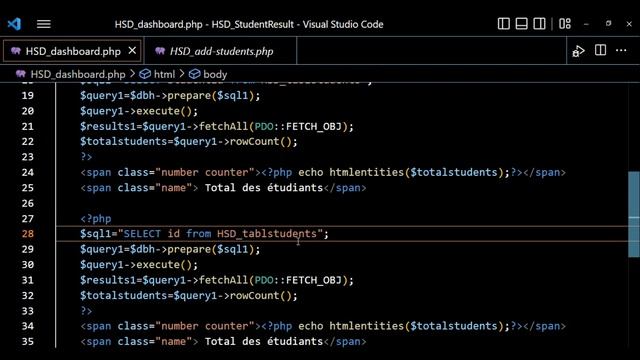Click the Visual Studio Code logo

point(14,24)
